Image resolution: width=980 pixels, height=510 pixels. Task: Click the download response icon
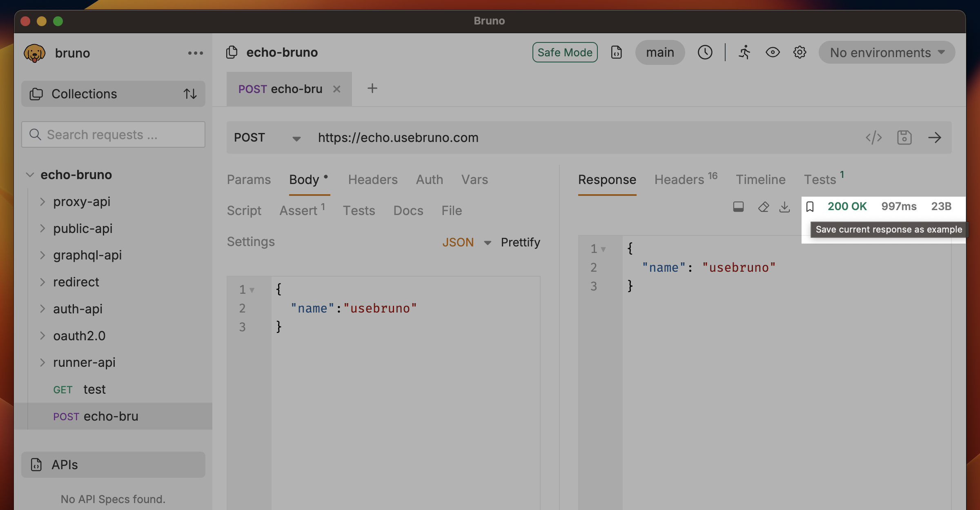(784, 207)
